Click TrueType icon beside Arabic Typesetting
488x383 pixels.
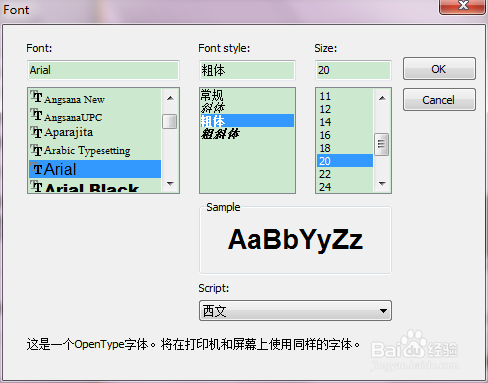tap(36, 150)
